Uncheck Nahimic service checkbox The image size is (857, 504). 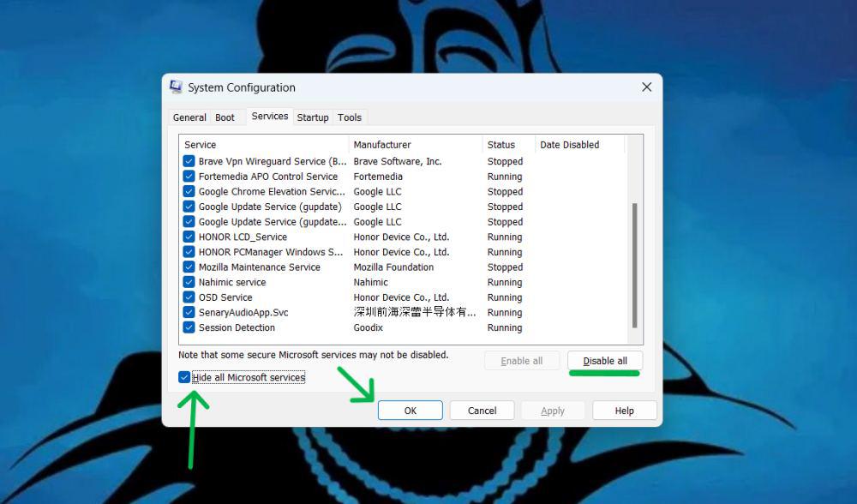pos(189,282)
